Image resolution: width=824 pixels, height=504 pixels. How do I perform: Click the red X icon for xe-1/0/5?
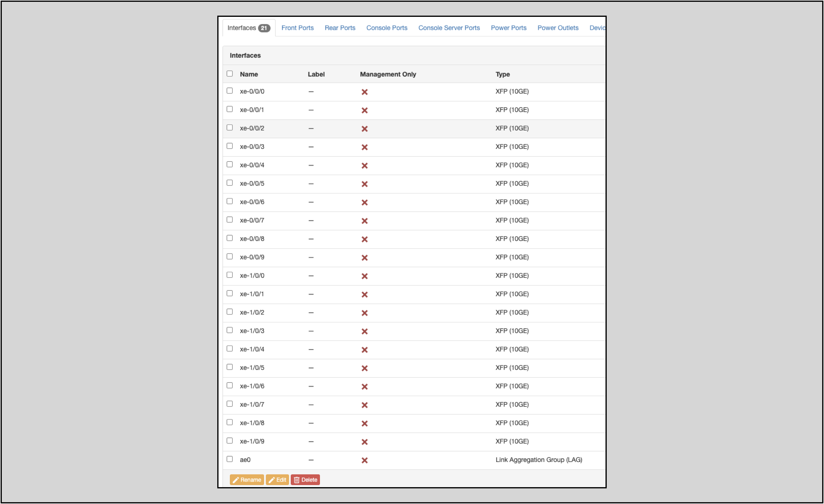coord(364,368)
